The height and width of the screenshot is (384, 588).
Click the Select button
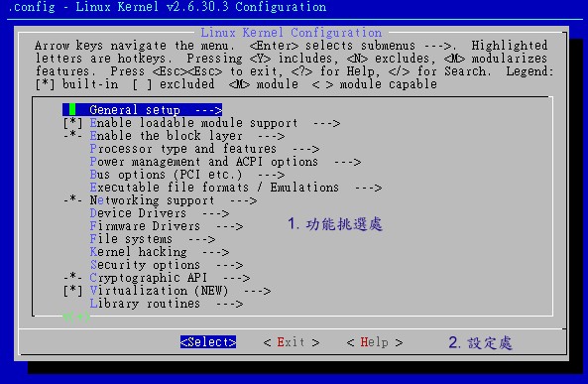208,342
